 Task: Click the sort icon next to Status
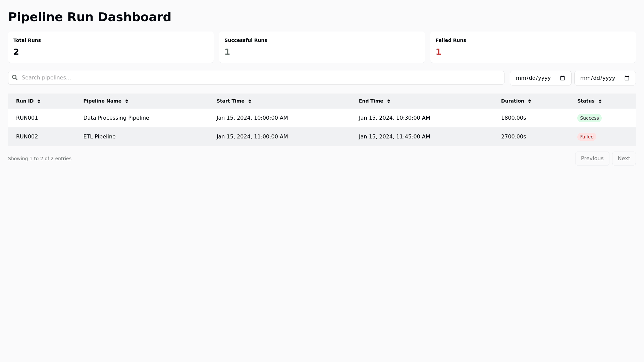click(600, 101)
